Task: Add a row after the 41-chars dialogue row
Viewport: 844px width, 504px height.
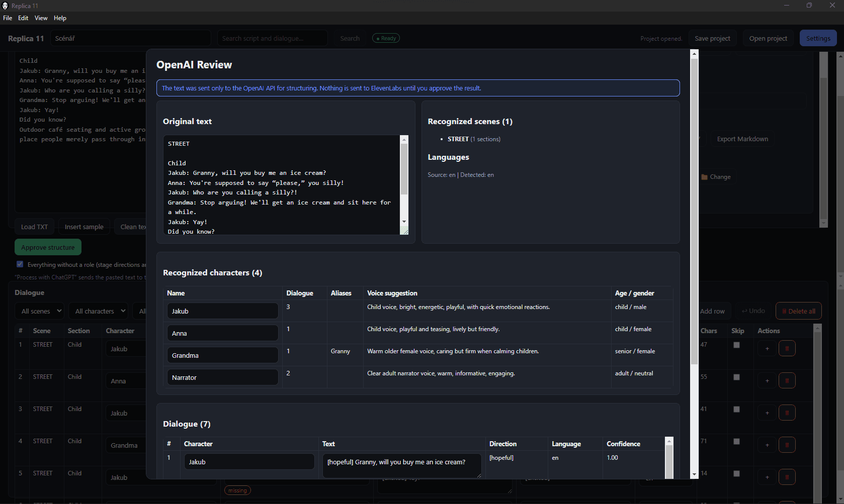Action: click(767, 413)
